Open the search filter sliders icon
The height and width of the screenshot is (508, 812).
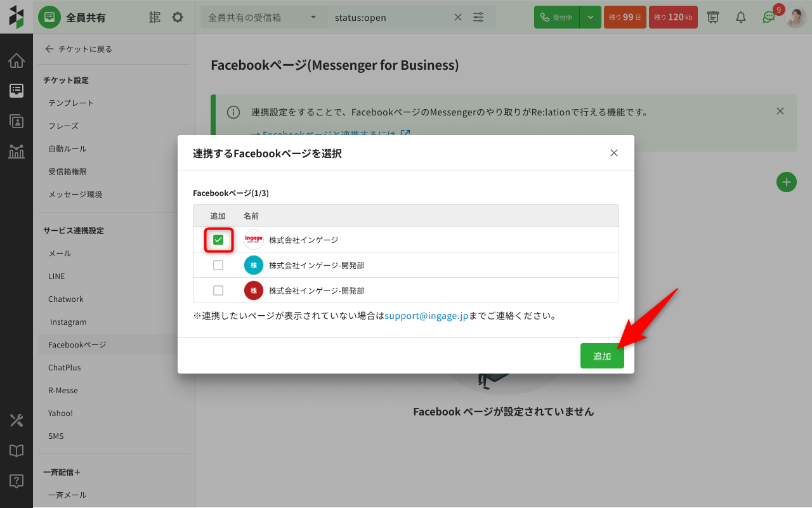click(x=478, y=17)
